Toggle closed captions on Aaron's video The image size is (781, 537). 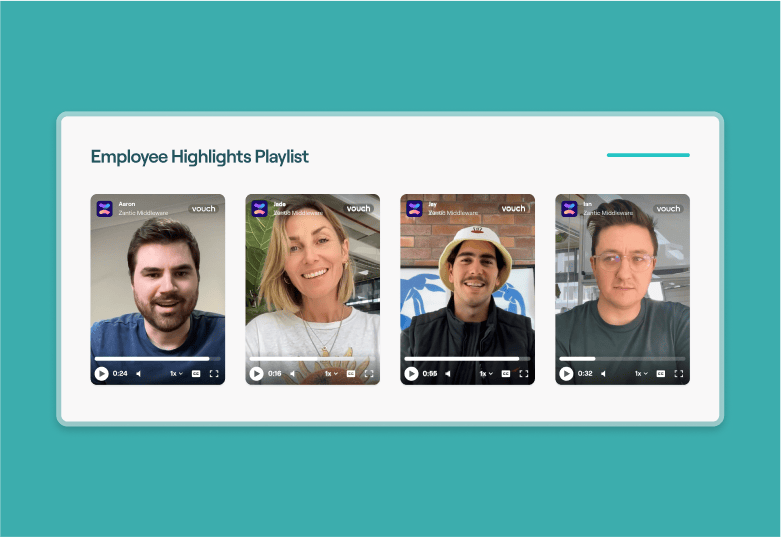pos(196,374)
